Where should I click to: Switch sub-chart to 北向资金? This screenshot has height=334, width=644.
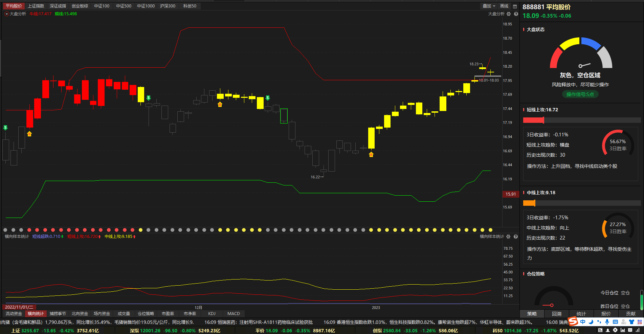point(80,314)
